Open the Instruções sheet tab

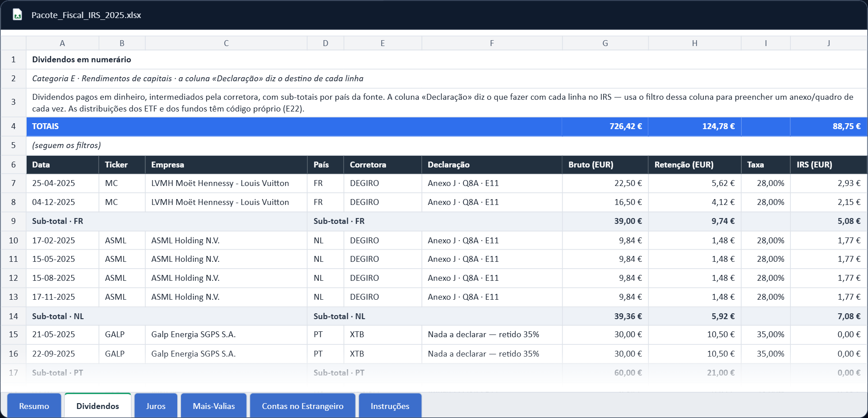point(390,406)
